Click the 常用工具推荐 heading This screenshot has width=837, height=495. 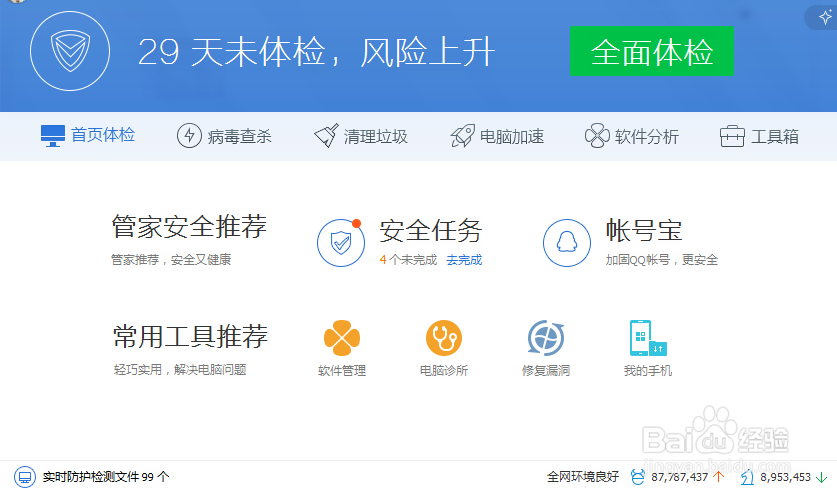point(190,336)
